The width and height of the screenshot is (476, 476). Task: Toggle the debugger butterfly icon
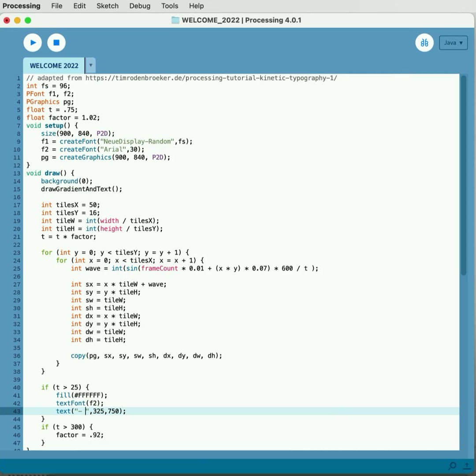[x=424, y=43]
